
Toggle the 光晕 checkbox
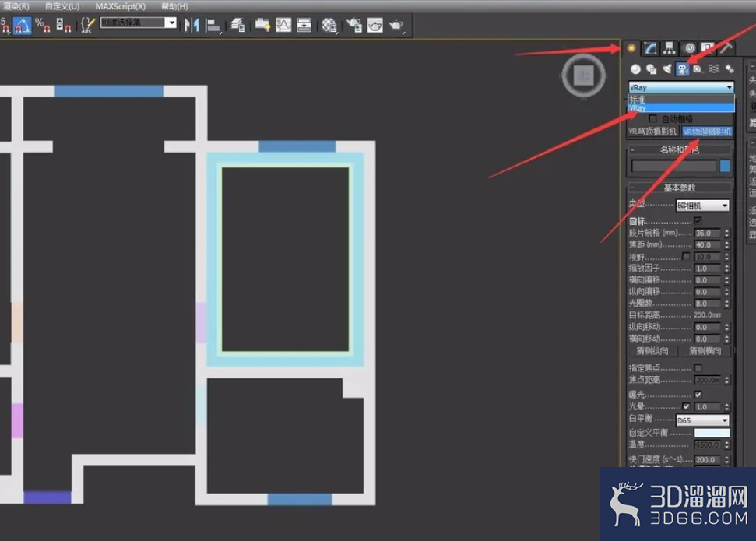click(686, 406)
